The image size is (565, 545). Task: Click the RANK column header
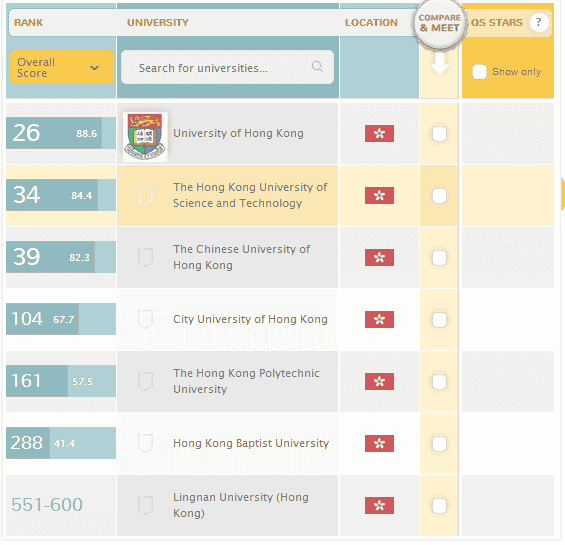pos(28,23)
